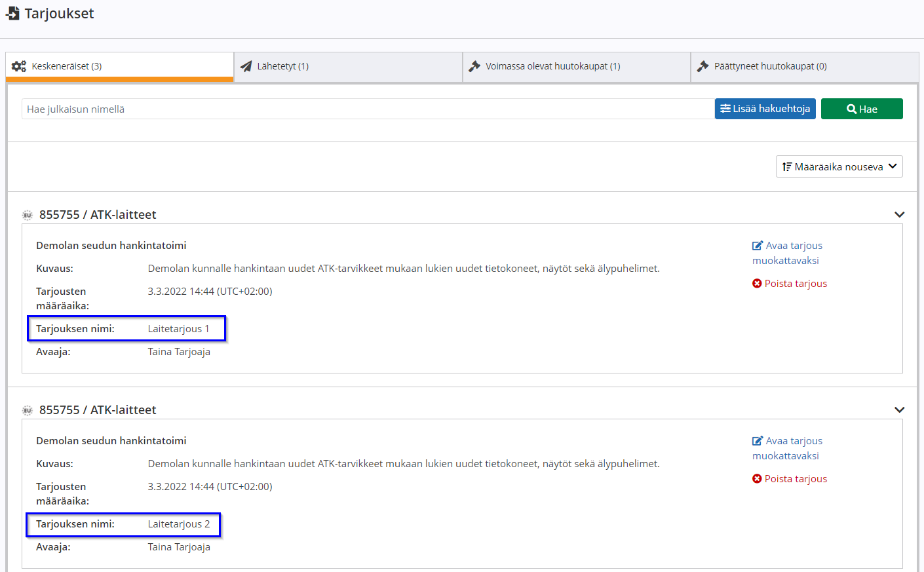
Task: Focus the Hae julkaisun nimellä search field
Action: [368, 109]
